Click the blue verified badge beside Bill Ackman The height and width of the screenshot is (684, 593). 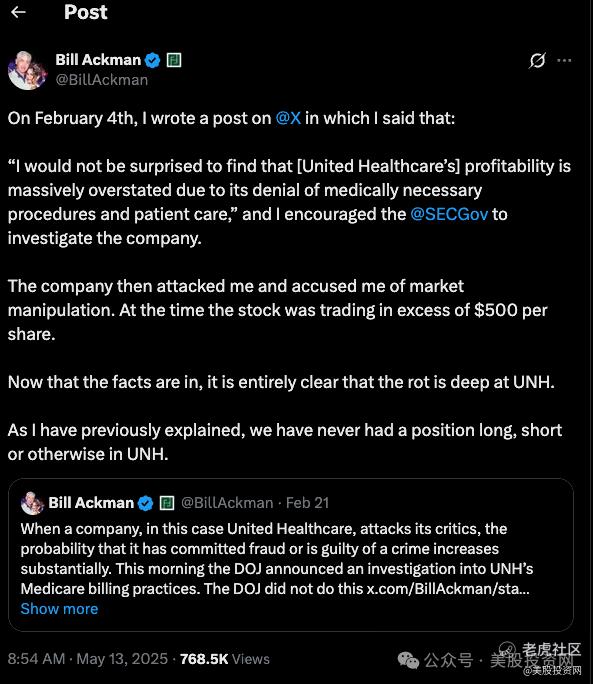[152, 60]
